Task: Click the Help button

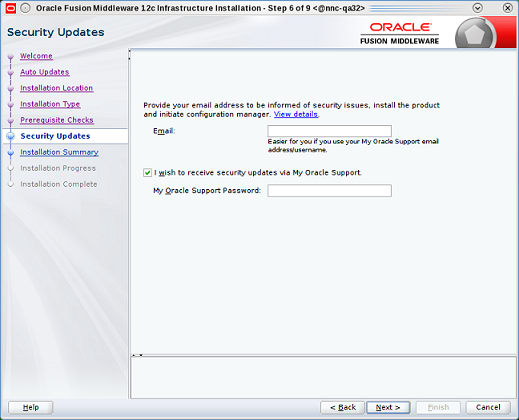Action: [x=30, y=407]
